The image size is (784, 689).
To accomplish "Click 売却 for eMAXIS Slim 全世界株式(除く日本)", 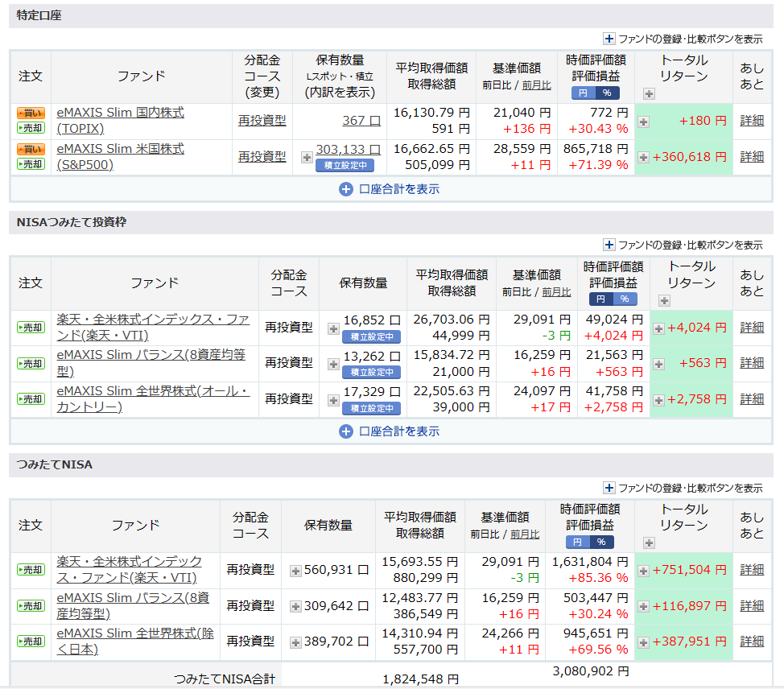I will coord(31,641).
